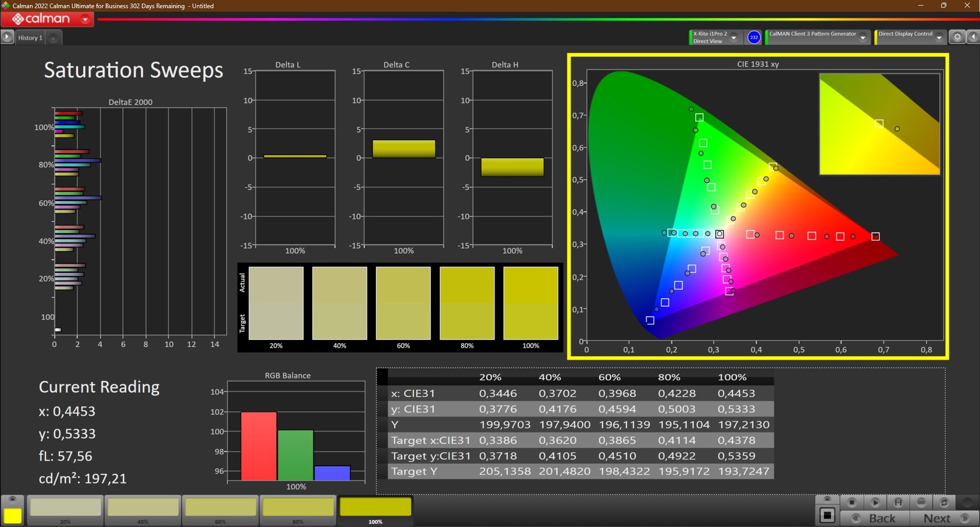Click the x value 0,3446 in the table
The image size is (980, 527).
(x=498, y=393)
